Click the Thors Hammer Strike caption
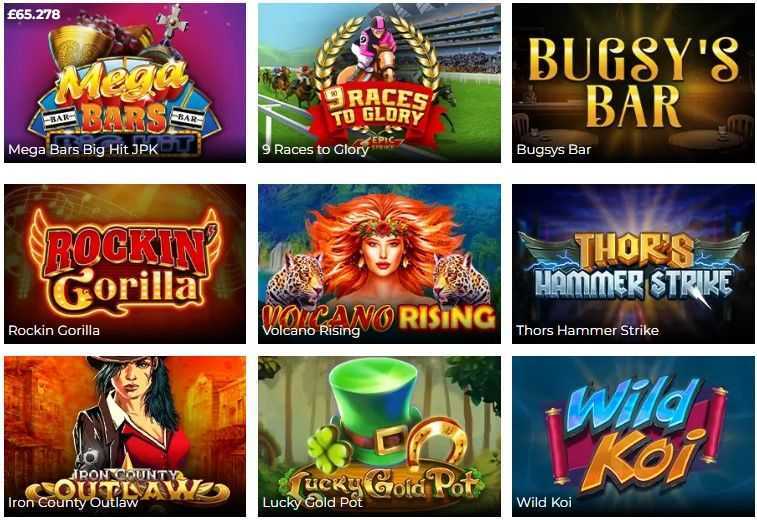This screenshot has width=757, height=520. coord(588,331)
